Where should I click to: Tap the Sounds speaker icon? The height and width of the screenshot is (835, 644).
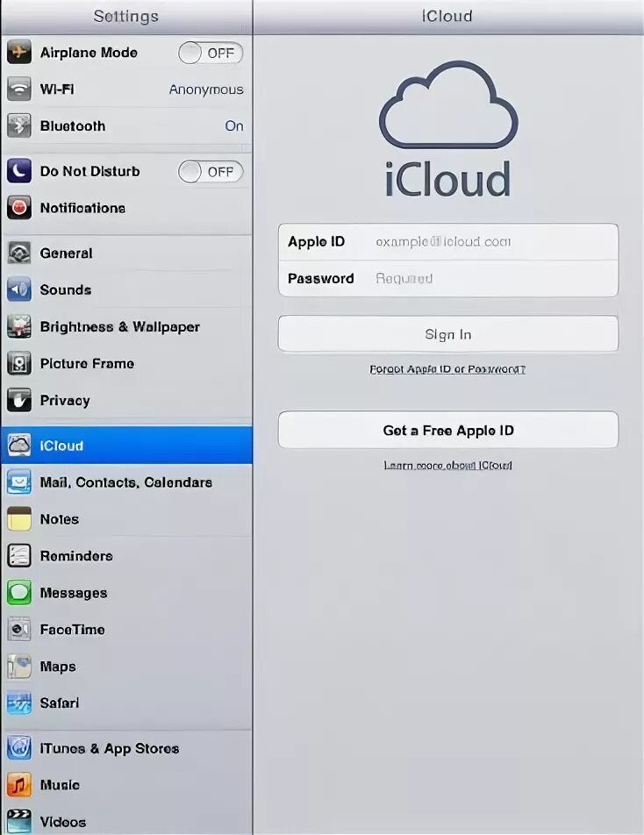pyautogui.click(x=19, y=289)
